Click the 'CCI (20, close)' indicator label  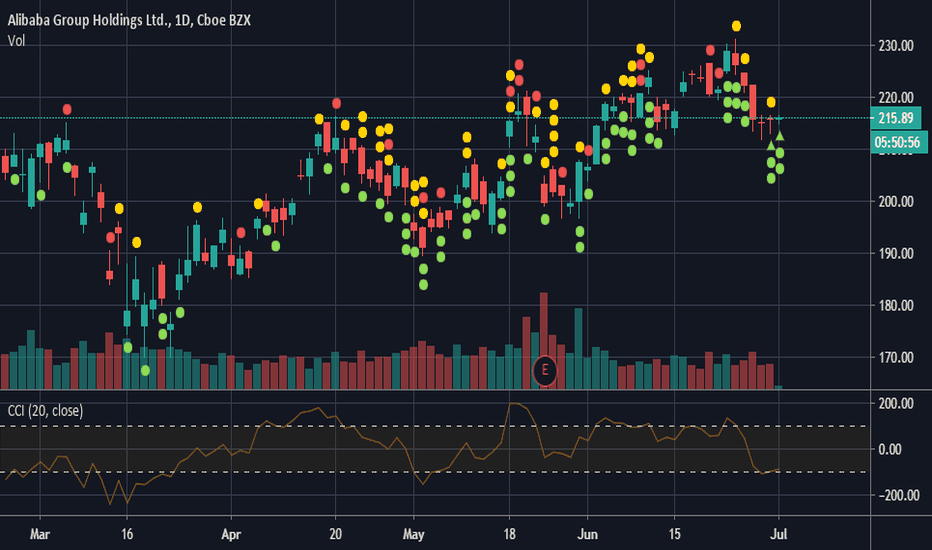point(45,410)
